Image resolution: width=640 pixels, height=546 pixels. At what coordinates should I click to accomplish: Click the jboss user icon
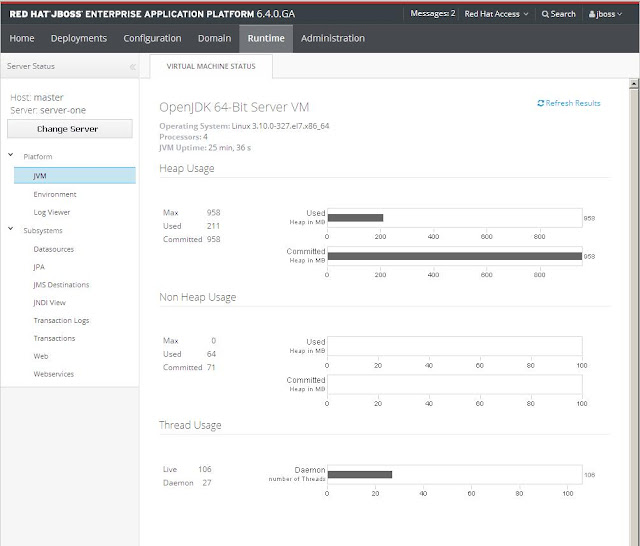(591, 14)
